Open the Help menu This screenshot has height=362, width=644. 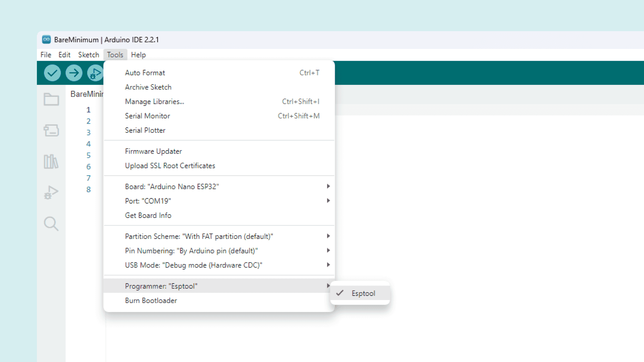pyautogui.click(x=138, y=55)
